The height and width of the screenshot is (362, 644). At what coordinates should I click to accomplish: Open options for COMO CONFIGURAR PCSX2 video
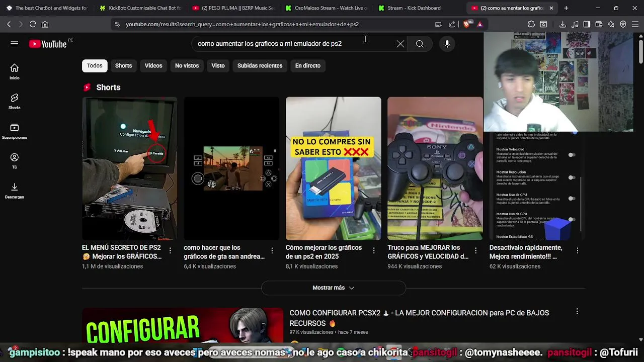click(577, 312)
